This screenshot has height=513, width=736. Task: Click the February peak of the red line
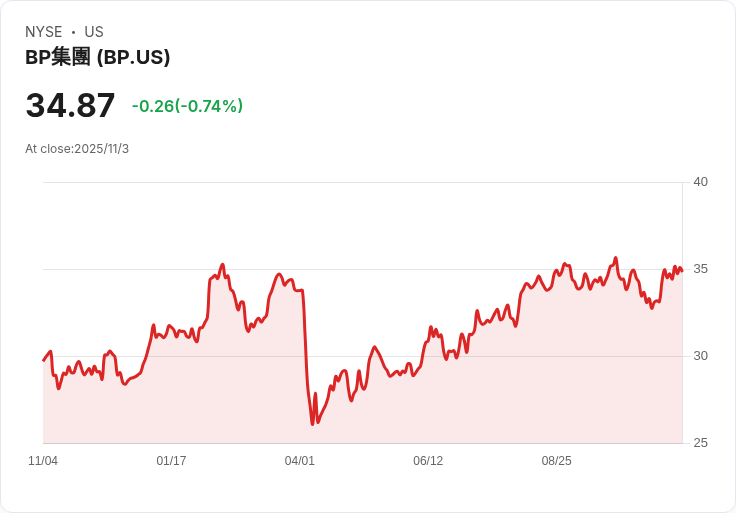click(222, 265)
